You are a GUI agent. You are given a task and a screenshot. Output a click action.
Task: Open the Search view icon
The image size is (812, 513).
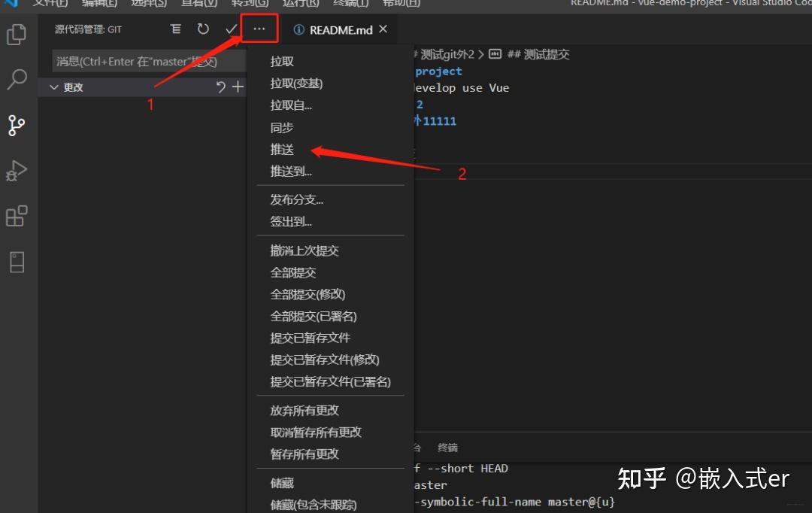[17, 80]
